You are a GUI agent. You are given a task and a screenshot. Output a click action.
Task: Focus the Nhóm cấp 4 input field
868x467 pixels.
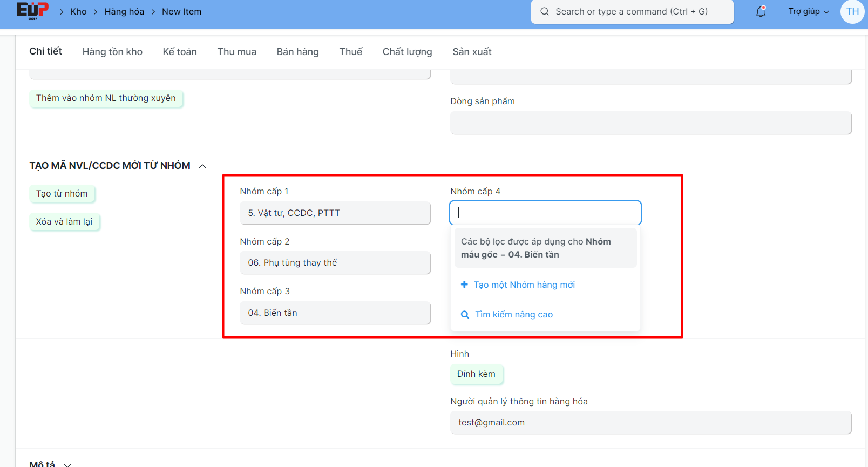(545, 213)
